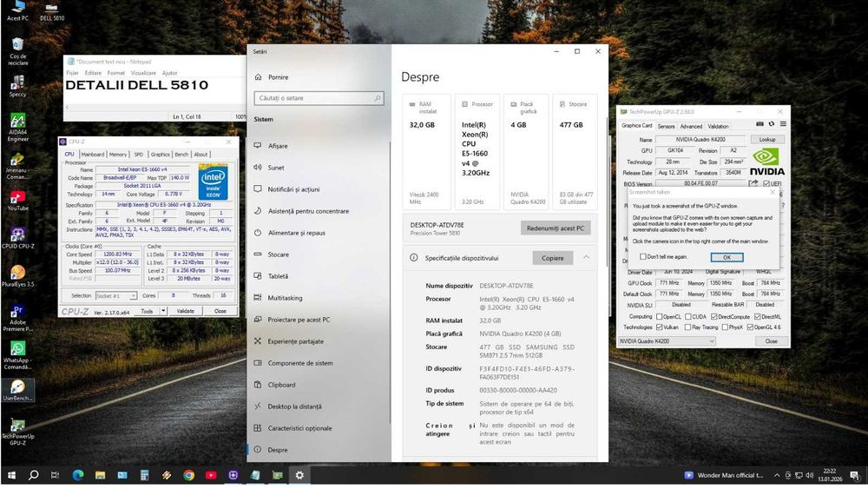
Task: Toggle the Ray Tracing checkbox in GPU-Z
Action: (688, 327)
